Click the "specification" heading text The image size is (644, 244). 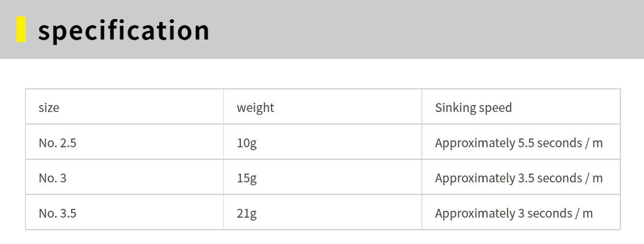click(124, 30)
